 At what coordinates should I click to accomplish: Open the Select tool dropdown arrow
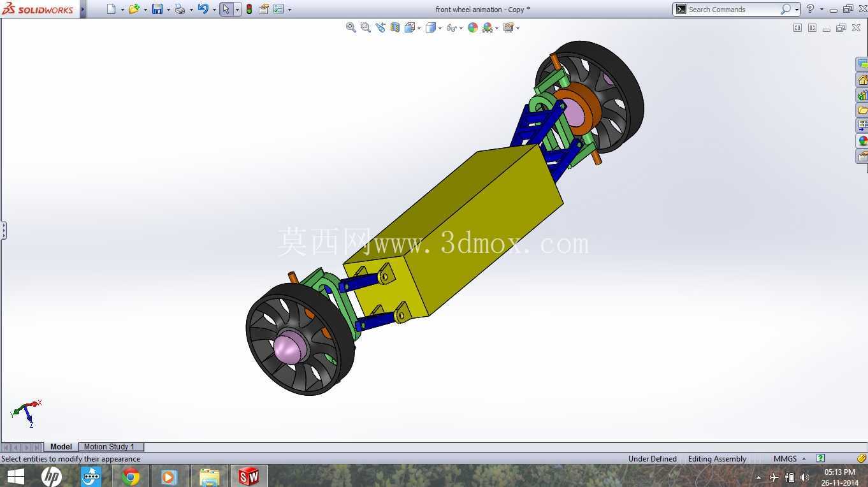[237, 10]
